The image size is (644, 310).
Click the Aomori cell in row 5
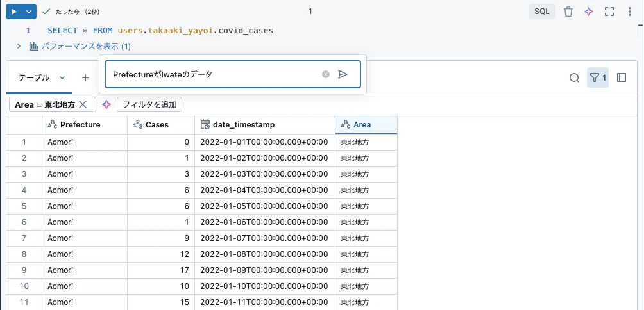[85, 206]
